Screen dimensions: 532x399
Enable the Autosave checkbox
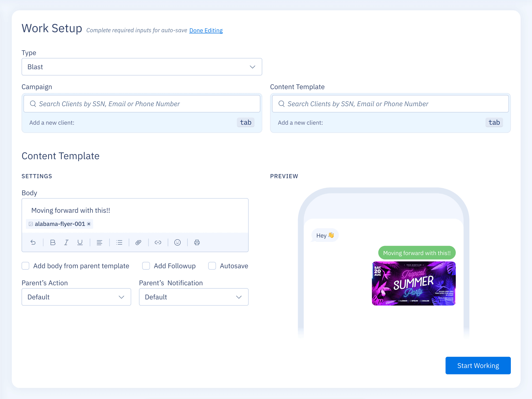[x=212, y=266]
